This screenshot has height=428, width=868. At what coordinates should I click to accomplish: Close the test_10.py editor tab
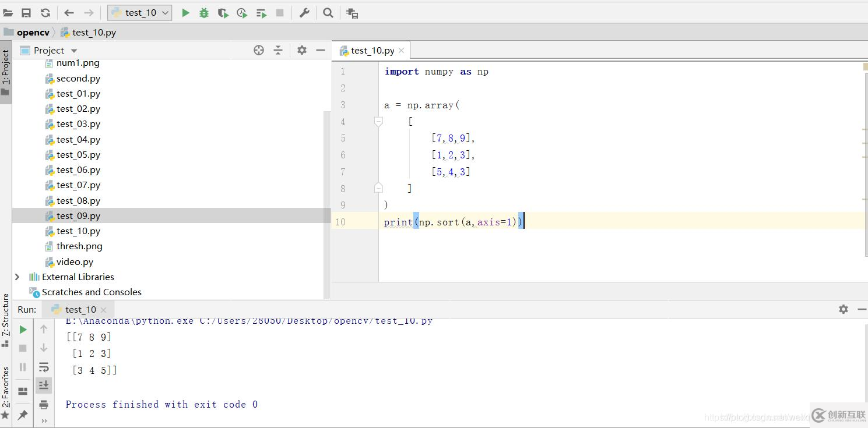[401, 51]
